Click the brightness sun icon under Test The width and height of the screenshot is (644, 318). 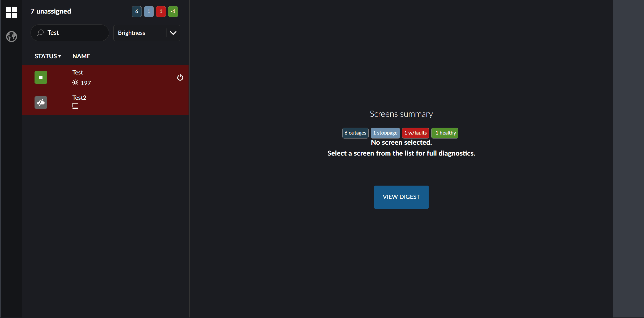click(x=75, y=83)
